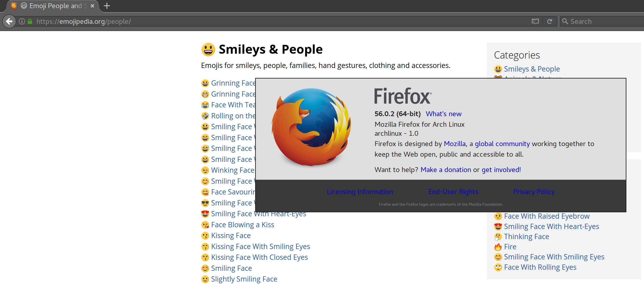This screenshot has width=644, height=284.
Task: Open the Face Blowing a Kiss link
Action: [243, 225]
